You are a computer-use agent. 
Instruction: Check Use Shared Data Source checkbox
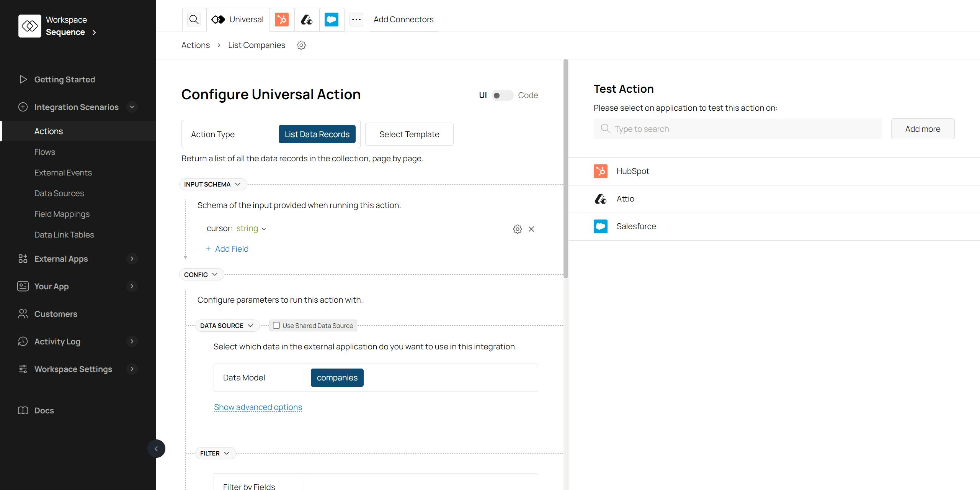(x=276, y=326)
